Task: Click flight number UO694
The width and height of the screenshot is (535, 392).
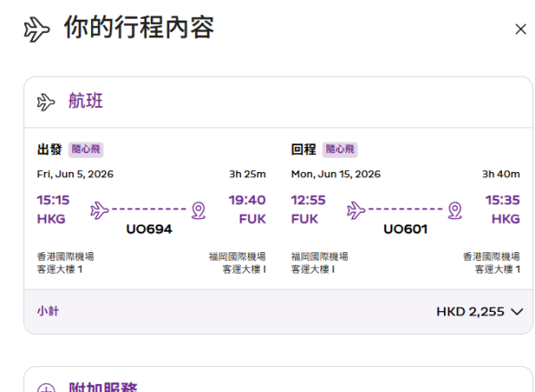Action: pyautogui.click(x=149, y=229)
